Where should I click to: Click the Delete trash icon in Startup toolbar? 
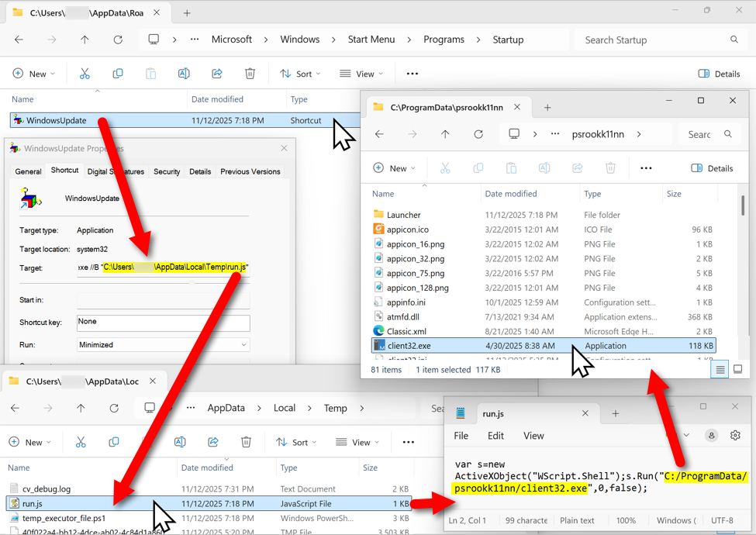coord(250,74)
